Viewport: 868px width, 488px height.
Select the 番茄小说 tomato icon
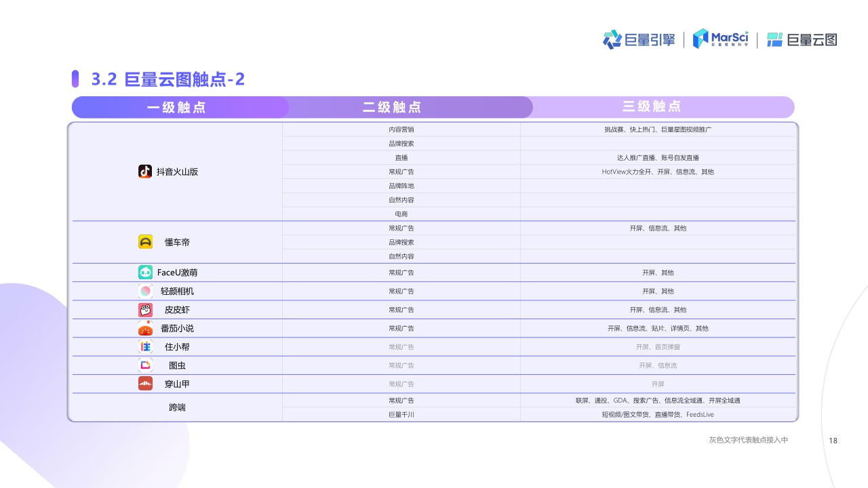point(145,328)
